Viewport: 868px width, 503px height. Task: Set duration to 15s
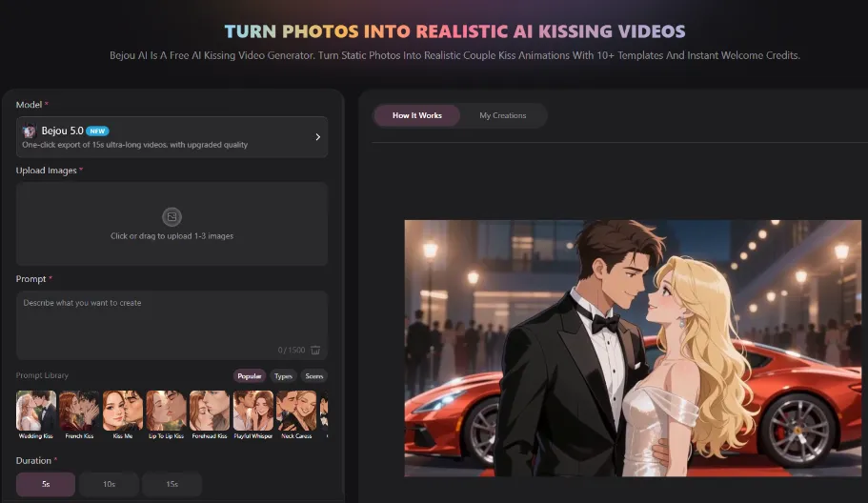(x=172, y=484)
